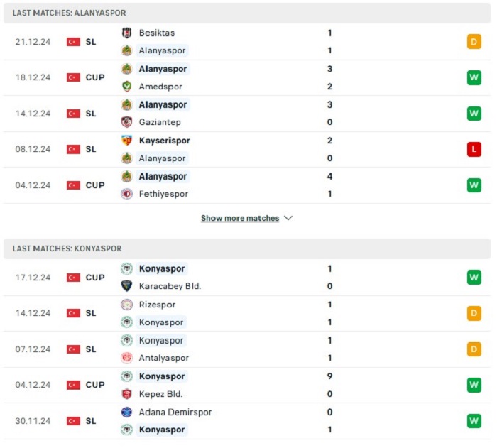Click the Amedspor club crest icon

(x=127, y=86)
